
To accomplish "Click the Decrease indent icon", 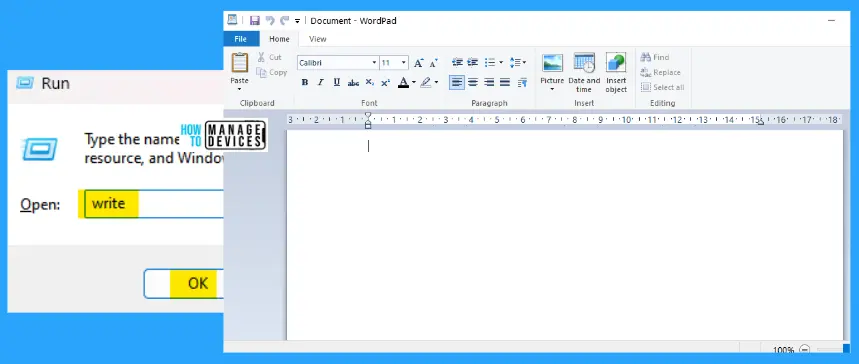I will [x=457, y=62].
